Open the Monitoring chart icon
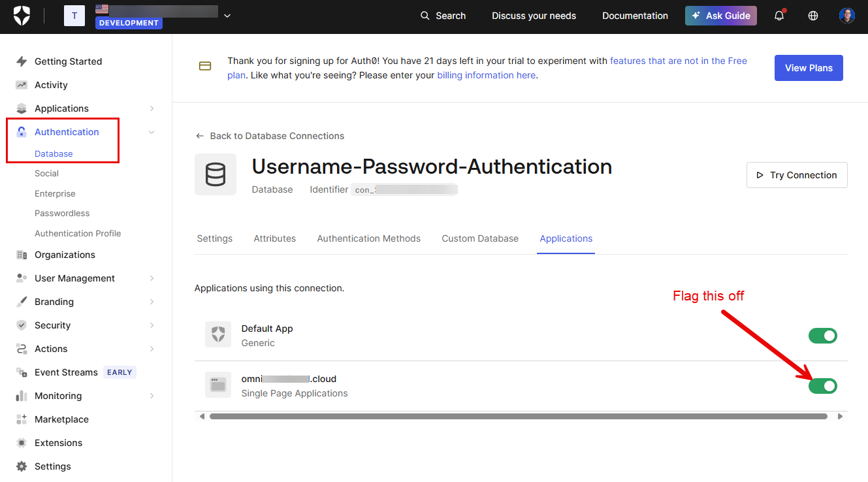This screenshot has height=482, width=868. [22, 396]
